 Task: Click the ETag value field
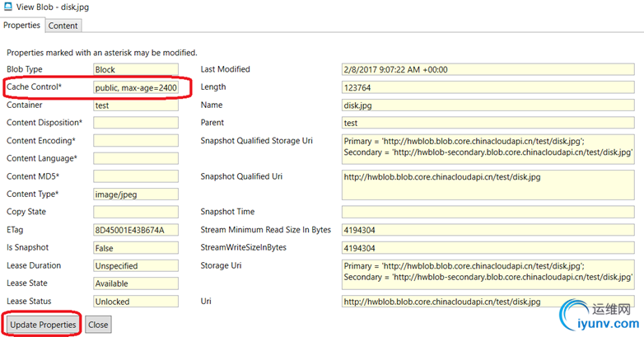click(x=135, y=230)
